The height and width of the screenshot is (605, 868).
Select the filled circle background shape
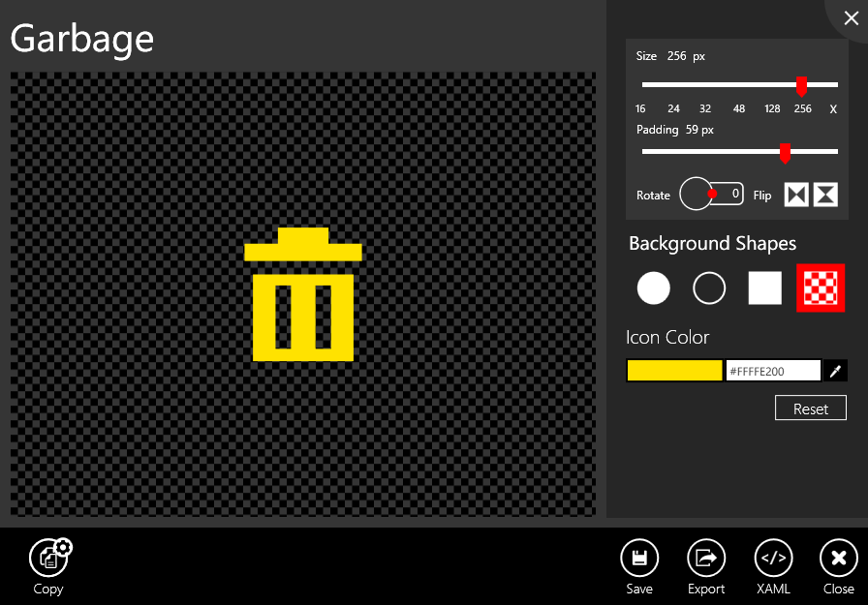tap(653, 287)
